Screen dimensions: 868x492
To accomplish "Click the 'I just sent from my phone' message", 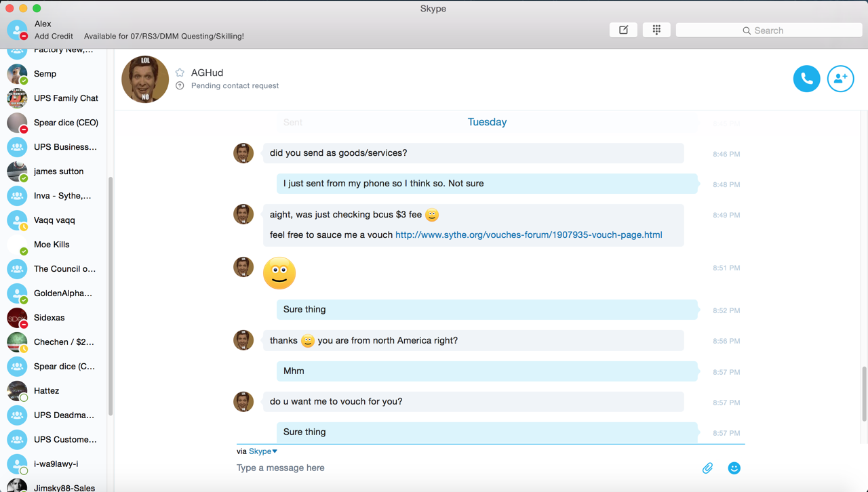I will (487, 184).
